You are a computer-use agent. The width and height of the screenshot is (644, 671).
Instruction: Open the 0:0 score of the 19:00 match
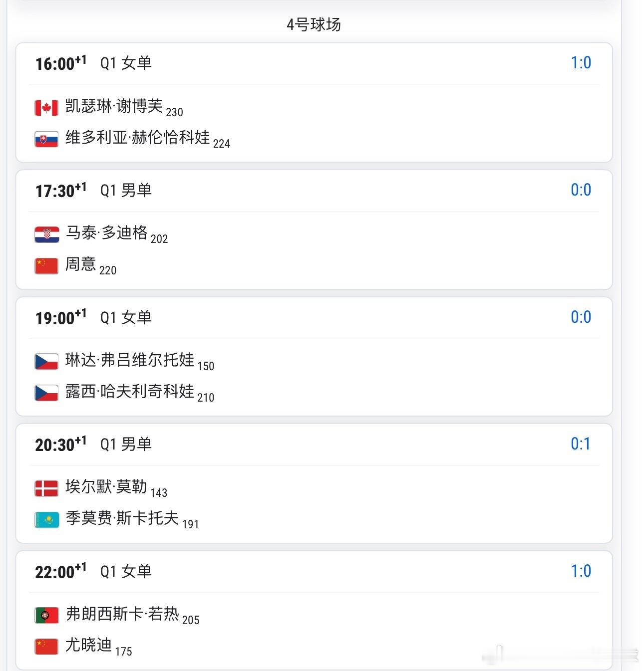click(581, 317)
